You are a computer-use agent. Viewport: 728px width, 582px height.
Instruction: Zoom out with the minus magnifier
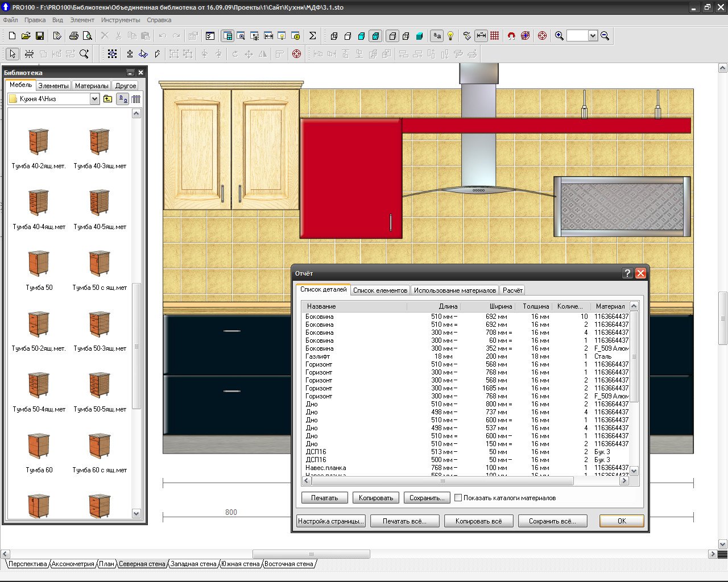pyautogui.click(x=605, y=36)
